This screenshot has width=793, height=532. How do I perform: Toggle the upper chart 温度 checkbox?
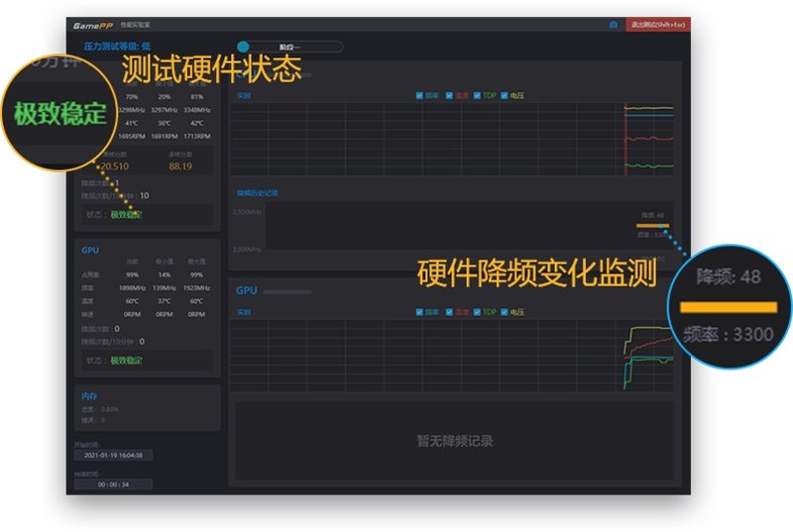[x=449, y=96]
